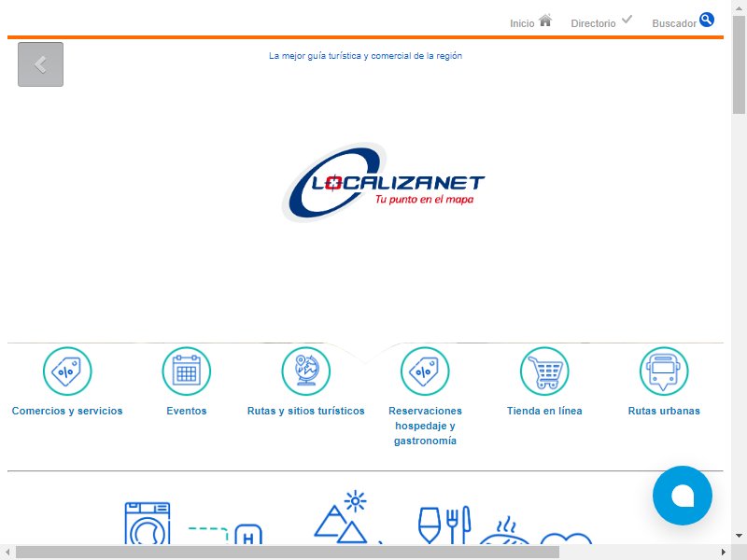Open the Eventos link
This screenshot has height=560, width=747.
[186, 411]
